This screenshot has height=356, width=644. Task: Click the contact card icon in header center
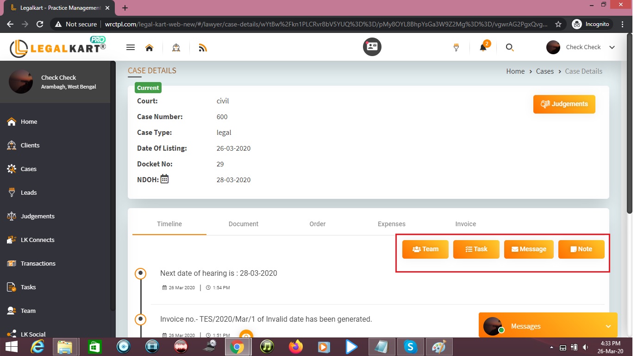372,47
